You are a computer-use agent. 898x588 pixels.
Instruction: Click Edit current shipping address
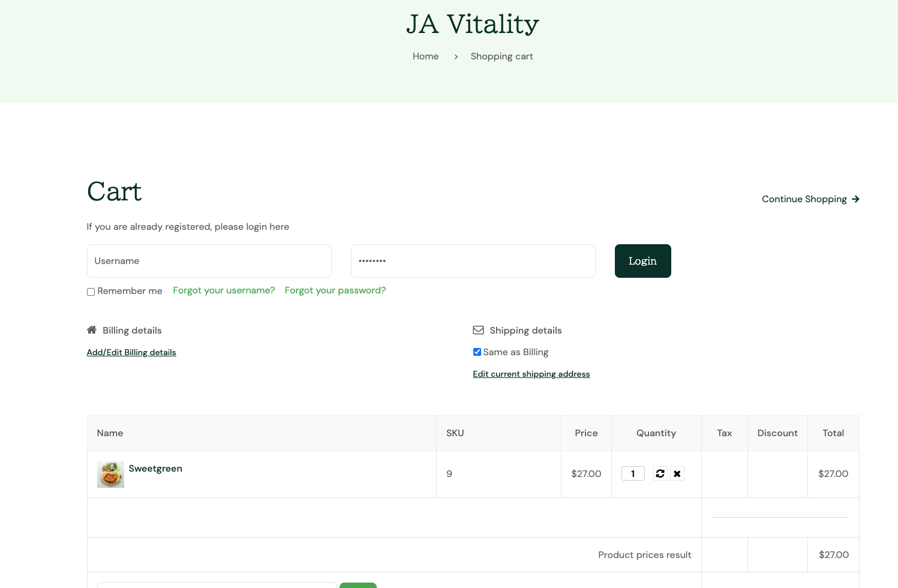(x=531, y=374)
